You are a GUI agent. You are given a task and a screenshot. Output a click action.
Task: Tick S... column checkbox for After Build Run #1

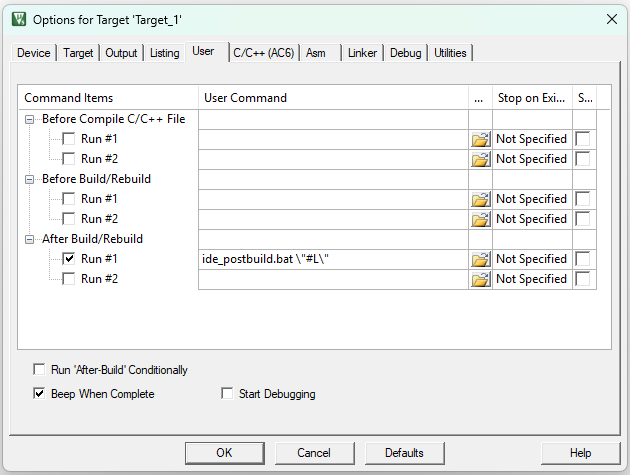tap(583, 259)
